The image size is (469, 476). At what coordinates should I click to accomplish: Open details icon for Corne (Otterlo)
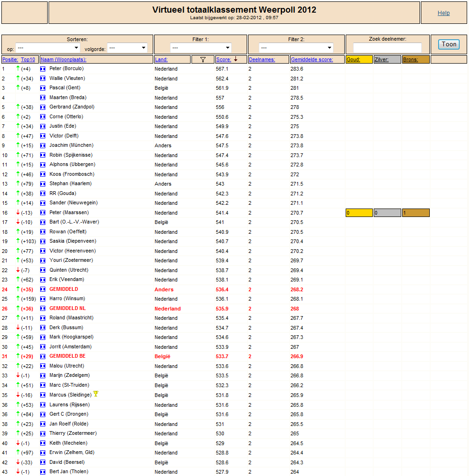coord(43,117)
